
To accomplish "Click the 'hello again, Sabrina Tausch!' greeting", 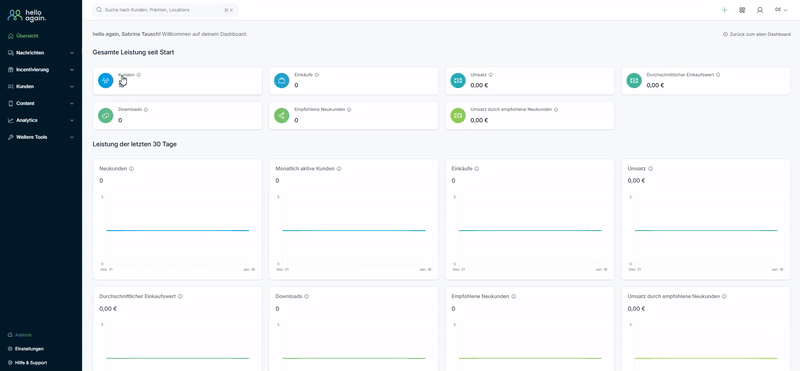I will (127, 34).
